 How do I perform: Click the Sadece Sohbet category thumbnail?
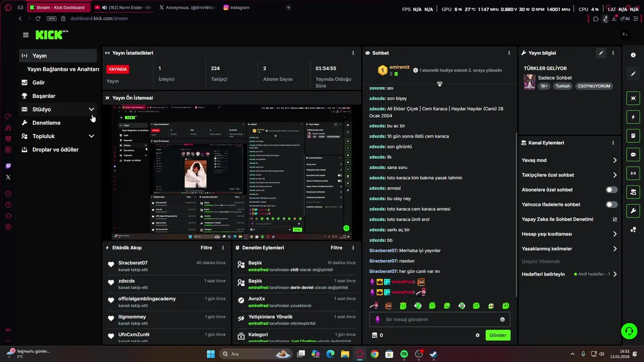pos(529,82)
